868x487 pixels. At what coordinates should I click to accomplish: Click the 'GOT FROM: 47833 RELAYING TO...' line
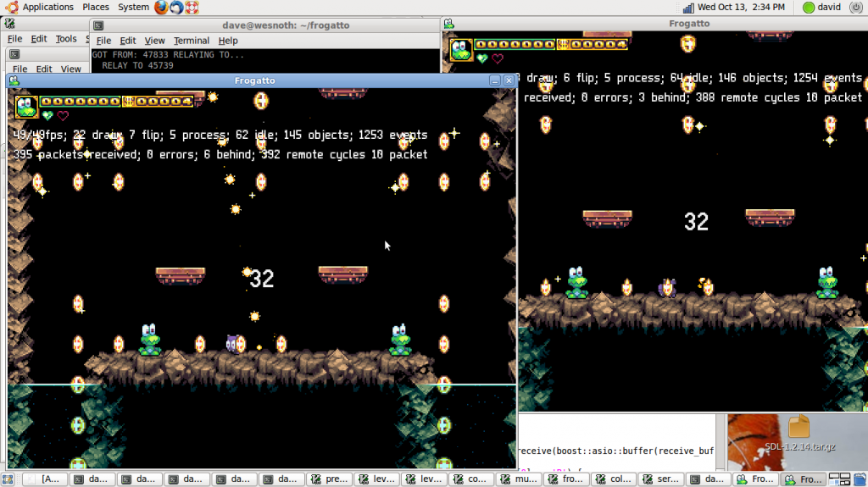tap(168, 55)
